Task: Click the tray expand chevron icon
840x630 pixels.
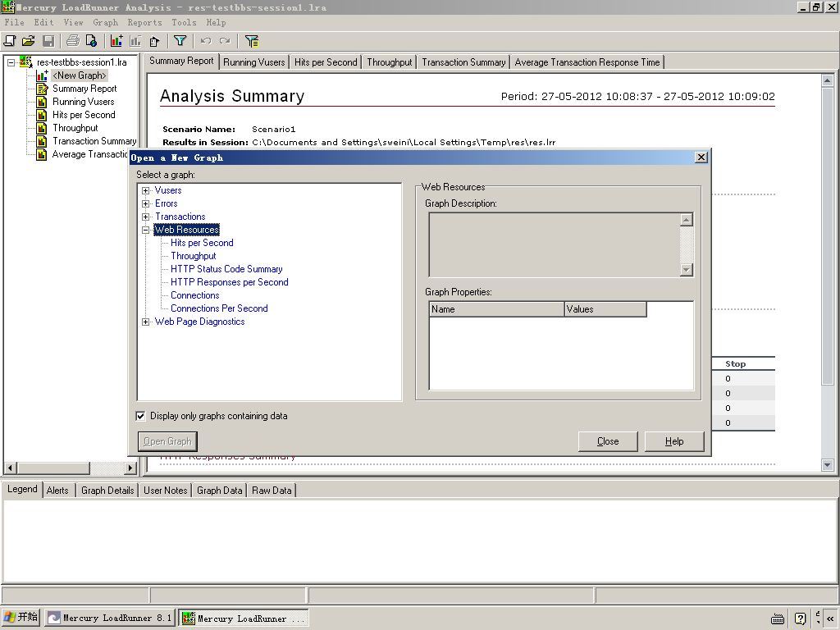Action: [x=830, y=619]
